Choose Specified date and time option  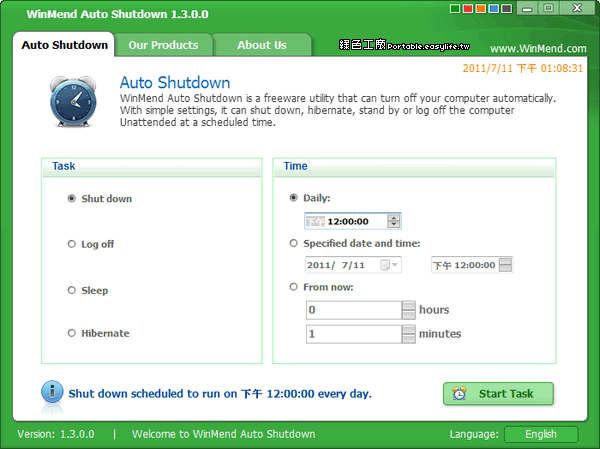pyautogui.click(x=355, y=243)
